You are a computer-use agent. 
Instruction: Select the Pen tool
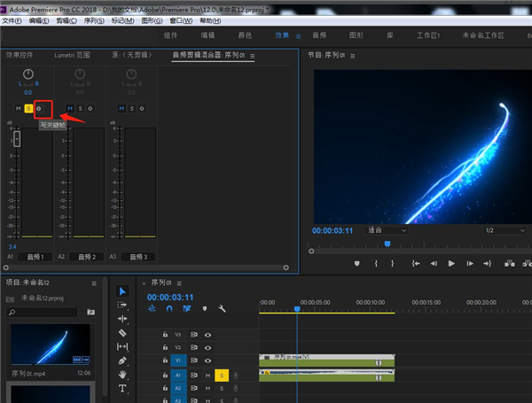pyautogui.click(x=122, y=360)
